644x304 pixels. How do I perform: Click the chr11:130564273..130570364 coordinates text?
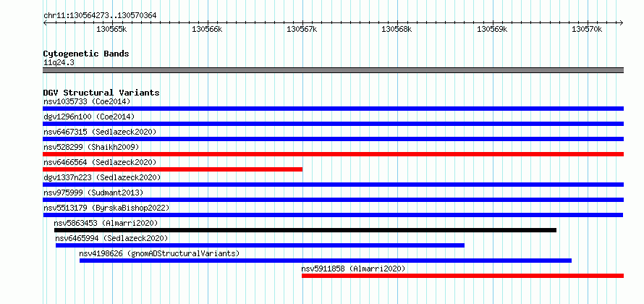tap(100, 16)
